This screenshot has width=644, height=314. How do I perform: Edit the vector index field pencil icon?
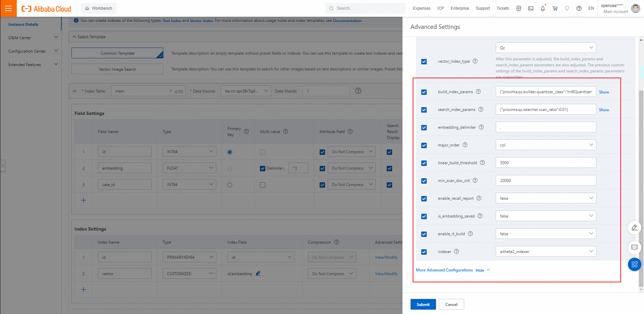pos(258,273)
